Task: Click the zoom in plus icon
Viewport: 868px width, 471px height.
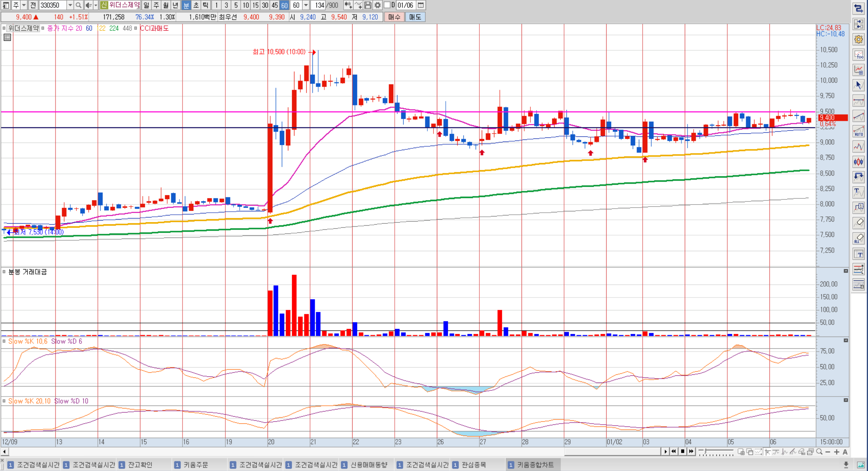Action: tap(837, 452)
